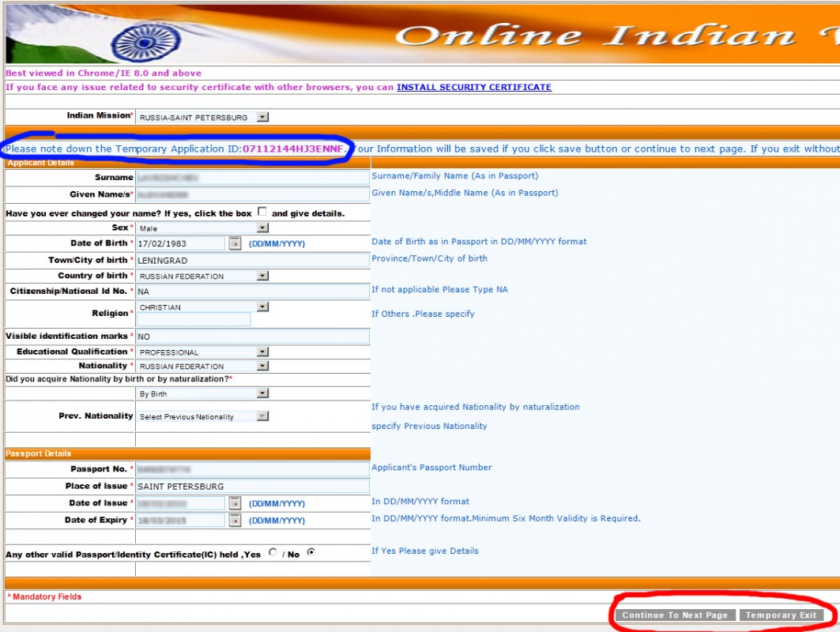Open the Nationality dropdown
840x632 pixels.
tap(262, 367)
